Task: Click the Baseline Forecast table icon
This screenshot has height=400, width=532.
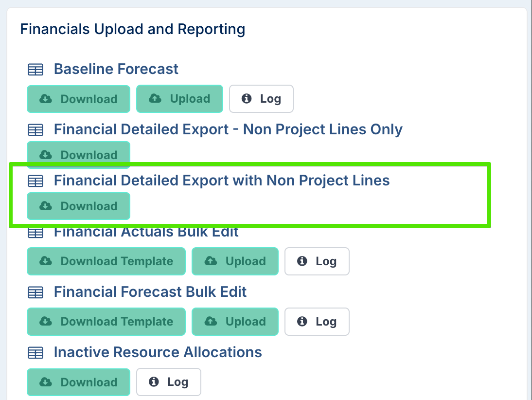Action: 35,70
